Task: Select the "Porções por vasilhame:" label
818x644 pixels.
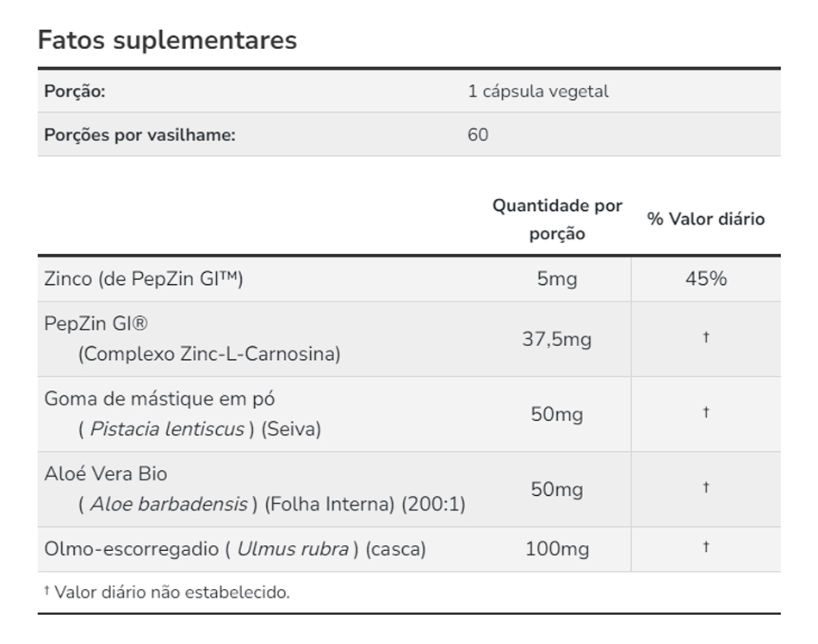Action: click(139, 135)
